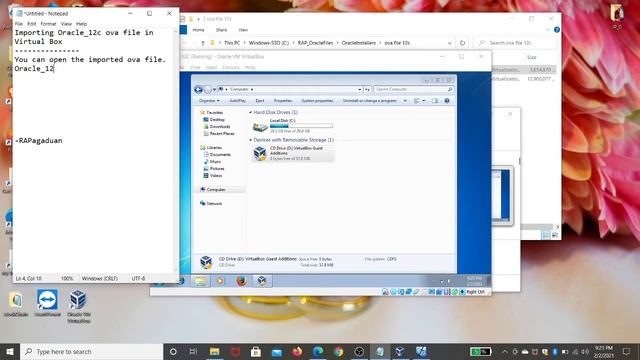Click RAP_OracleFiles in the Explorer address path
This screenshot has width=640, height=360.
315,42
